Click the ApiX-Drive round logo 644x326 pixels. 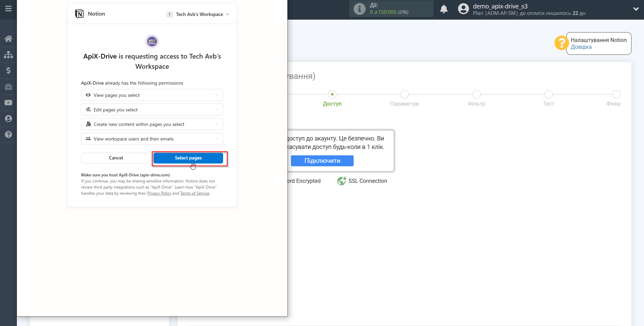(152, 42)
